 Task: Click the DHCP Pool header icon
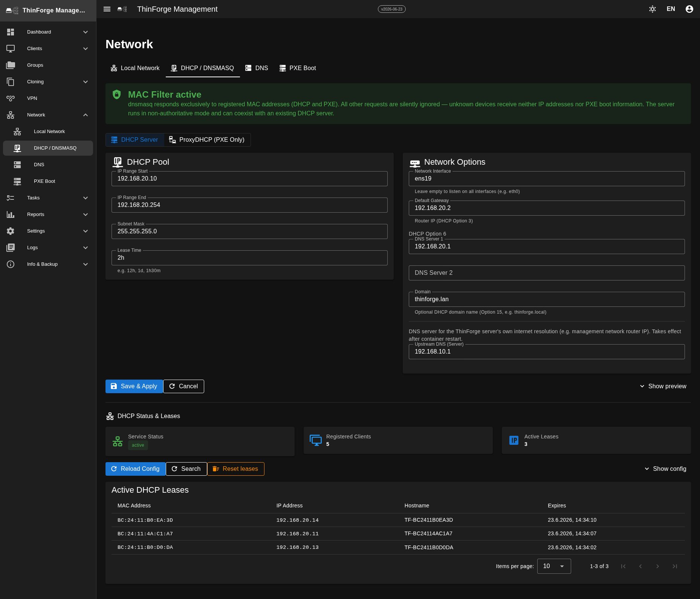click(x=118, y=162)
